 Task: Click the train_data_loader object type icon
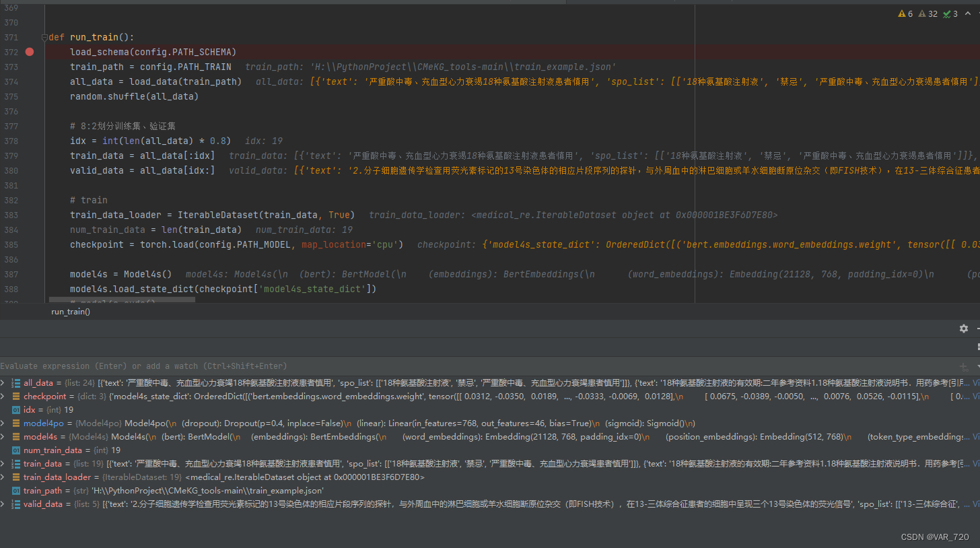tap(16, 477)
